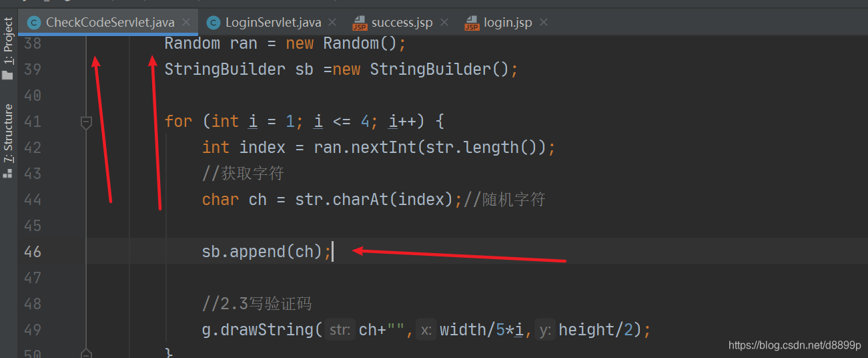Click the LoginServlet.java class file icon
The width and height of the screenshot is (868, 358).
213,23
